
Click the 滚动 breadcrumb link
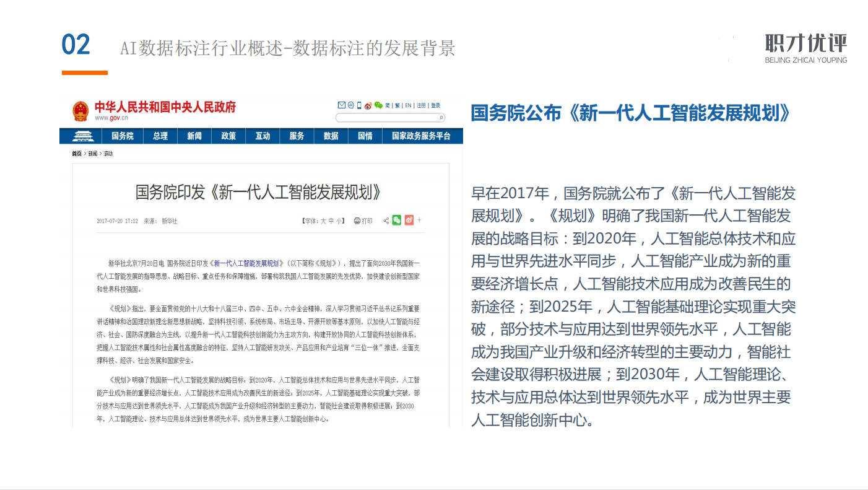click(x=108, y=154)
